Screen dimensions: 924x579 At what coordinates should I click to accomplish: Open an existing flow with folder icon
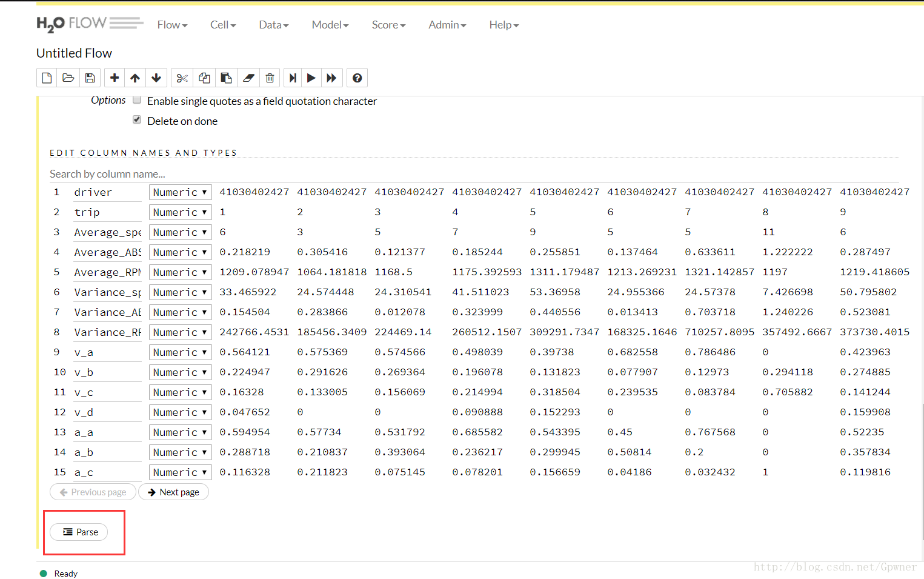tap(68, 78)
